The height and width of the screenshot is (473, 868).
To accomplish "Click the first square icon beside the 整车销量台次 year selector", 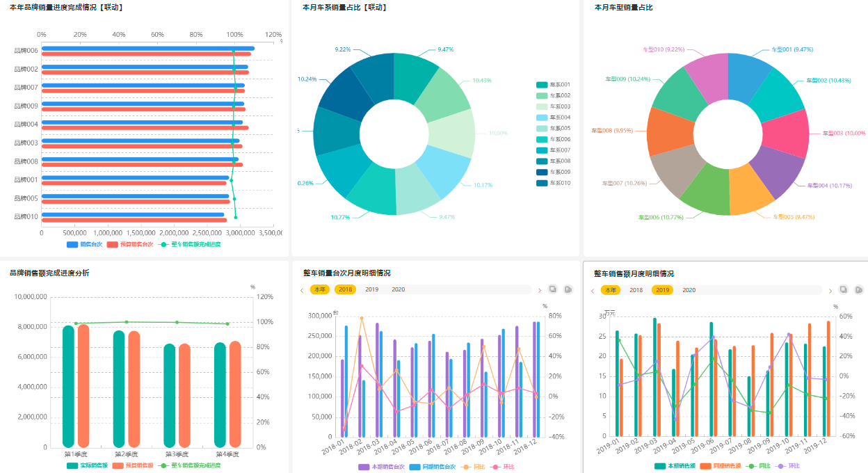I will [x=553, y=289].
